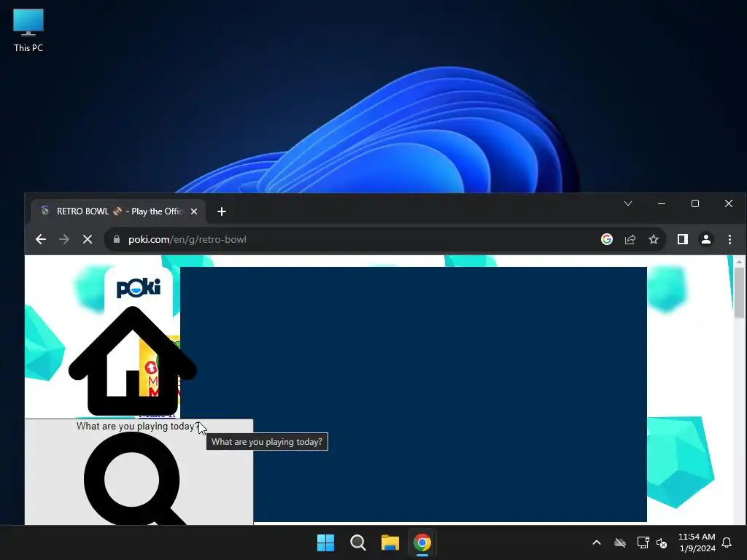
Task: Click the Poki logo
Action: tap(138, 287)
